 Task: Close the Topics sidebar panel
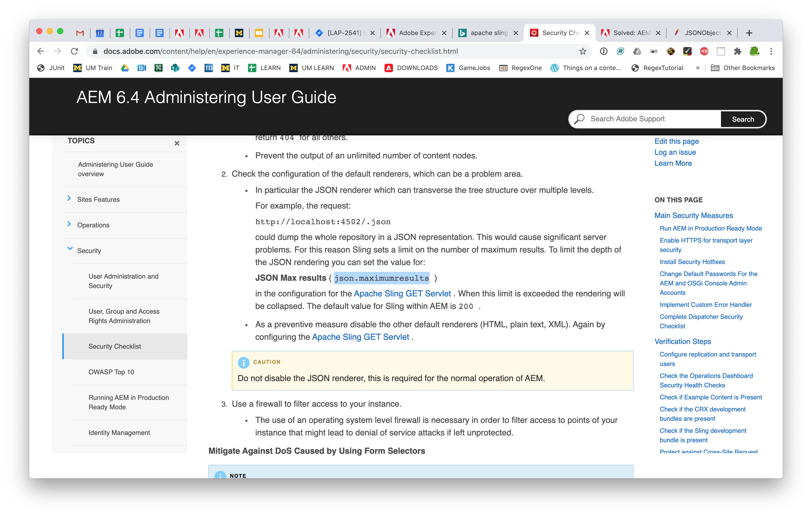coord(177,143)
